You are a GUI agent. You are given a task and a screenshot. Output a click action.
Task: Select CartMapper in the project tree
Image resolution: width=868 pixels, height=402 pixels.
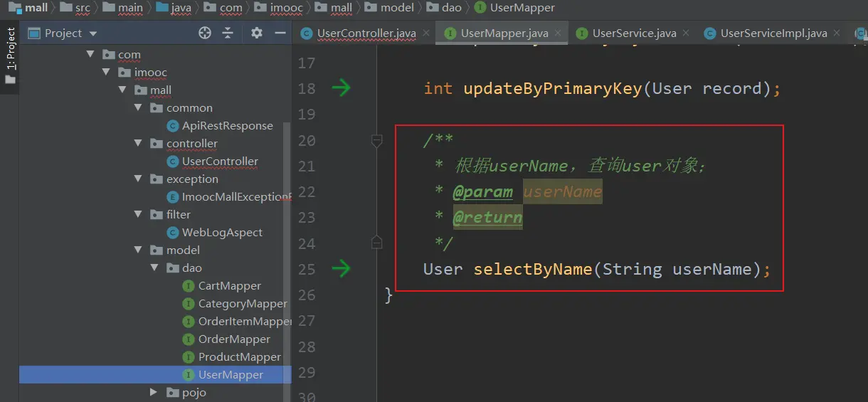tap(229, 286)
